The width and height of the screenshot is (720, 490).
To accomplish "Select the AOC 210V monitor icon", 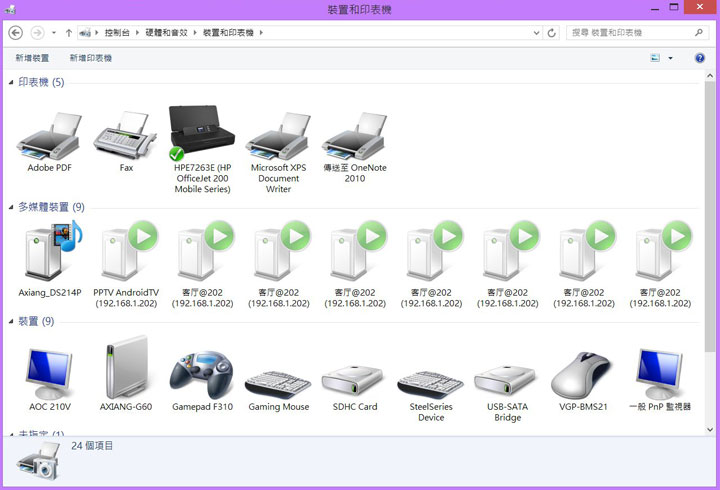I will 50,374.
